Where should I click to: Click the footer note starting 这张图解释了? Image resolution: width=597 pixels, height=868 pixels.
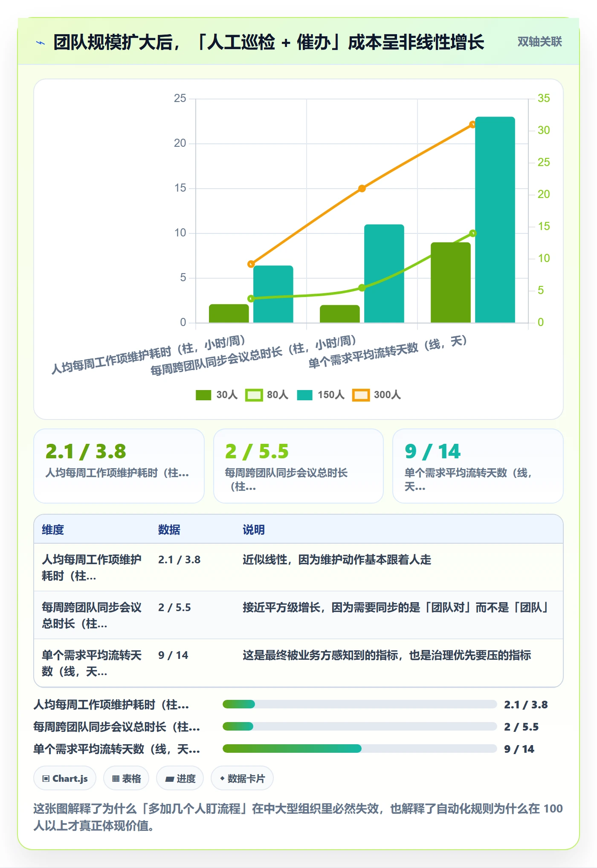click(298, 817)
